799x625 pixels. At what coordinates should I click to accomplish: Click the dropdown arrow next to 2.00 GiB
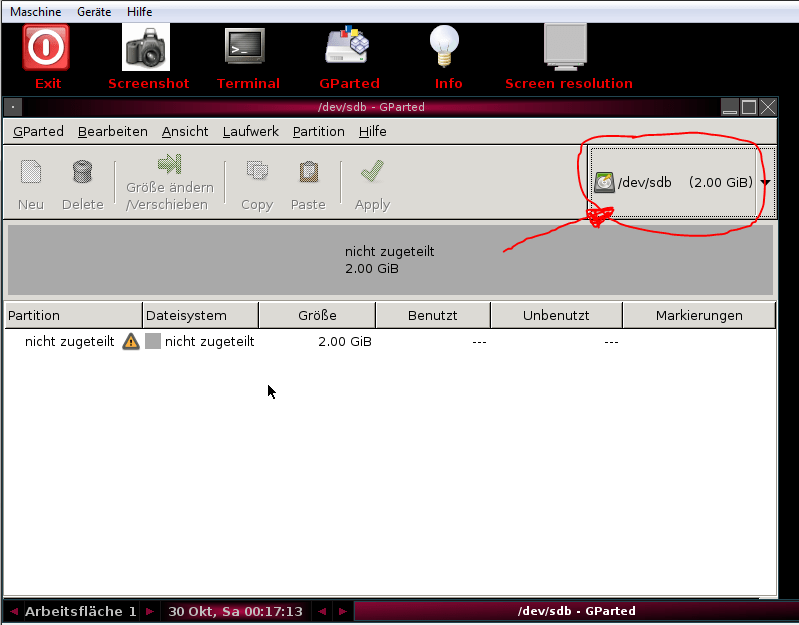765,182
